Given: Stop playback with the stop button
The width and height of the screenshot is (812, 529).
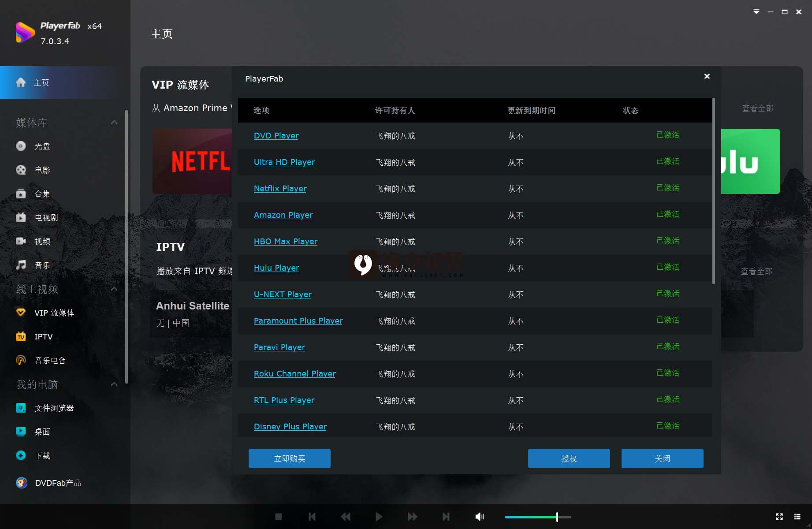Looking at the screenshot, I should [x=279, y=517].
